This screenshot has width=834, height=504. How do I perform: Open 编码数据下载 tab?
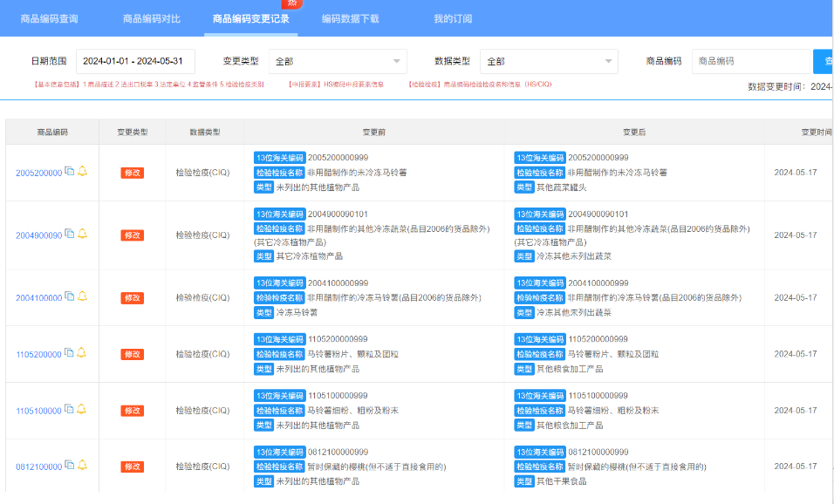tap(351, 18)
